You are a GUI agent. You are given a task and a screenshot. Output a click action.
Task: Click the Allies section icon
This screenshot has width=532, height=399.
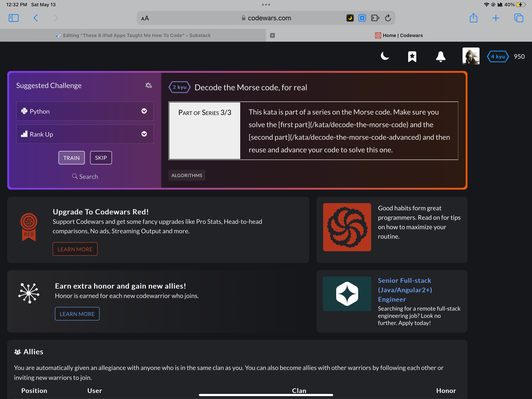[17, 352]
